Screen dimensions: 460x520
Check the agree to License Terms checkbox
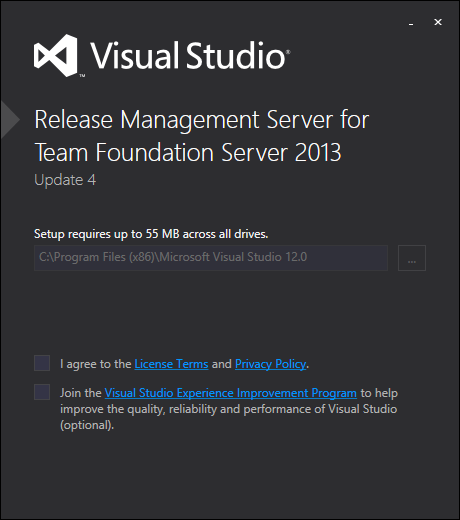click(42, 363)
